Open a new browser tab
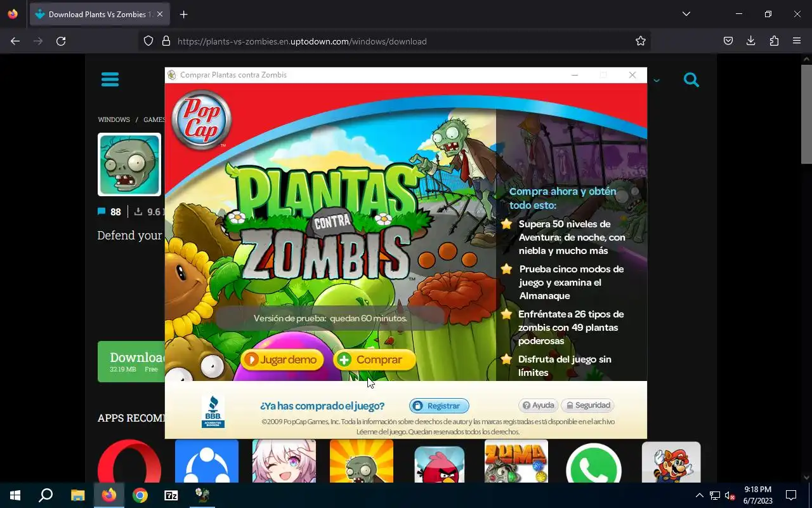812x508 pixels. point(183,15)
